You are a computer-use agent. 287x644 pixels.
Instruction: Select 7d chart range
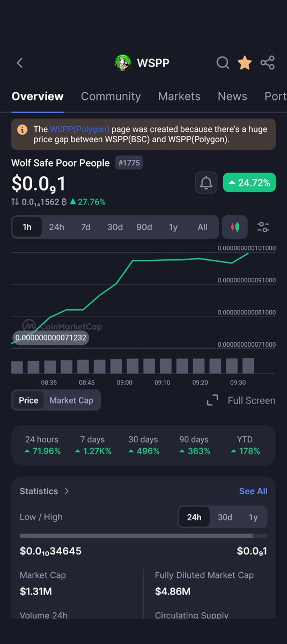tap(86, 227)
